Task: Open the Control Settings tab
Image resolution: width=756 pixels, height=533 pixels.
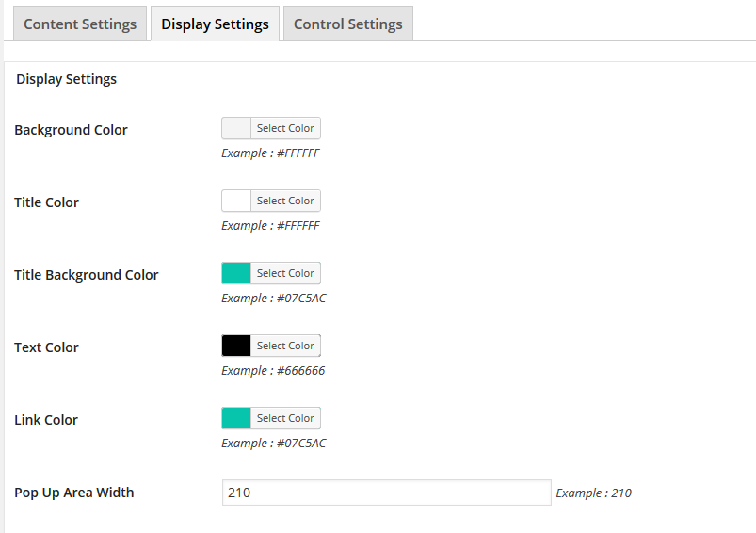Action: pos(348,24)
